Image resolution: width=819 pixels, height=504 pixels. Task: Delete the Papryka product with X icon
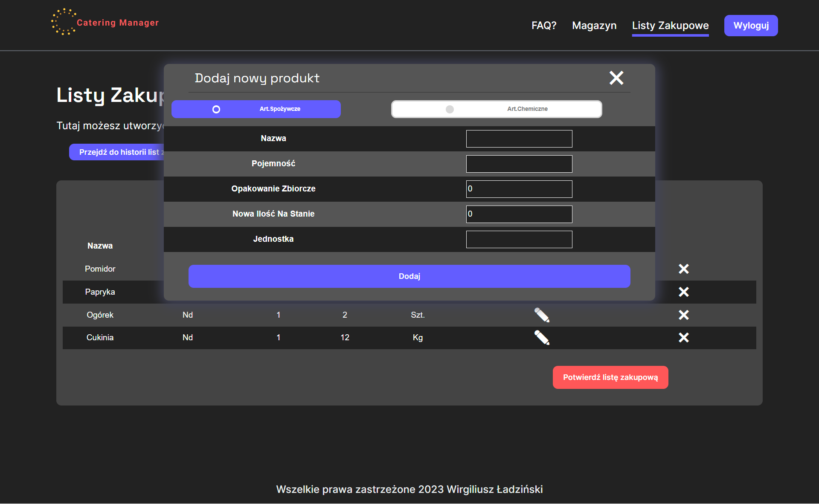[683, 292]
